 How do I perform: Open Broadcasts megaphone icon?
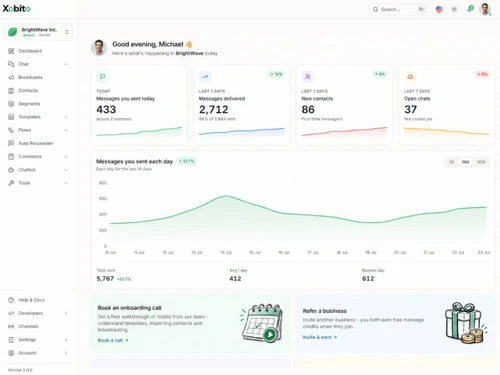11,77
